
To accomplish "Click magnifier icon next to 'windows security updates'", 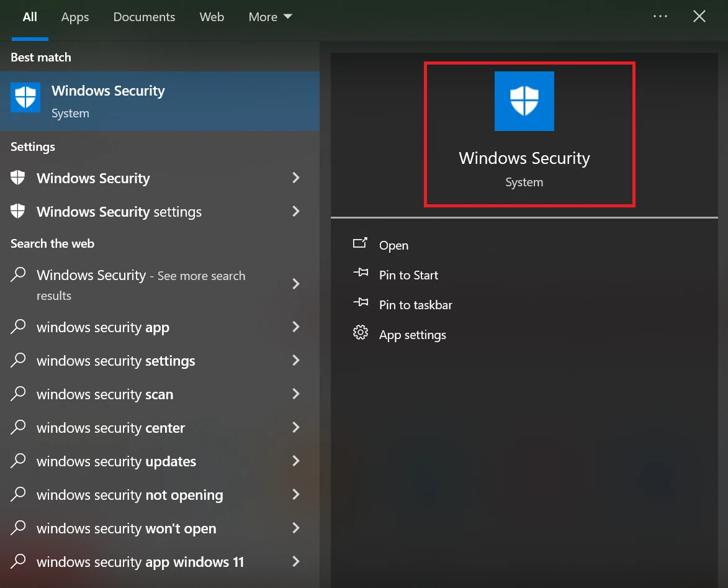I will [x=18, y=460].
